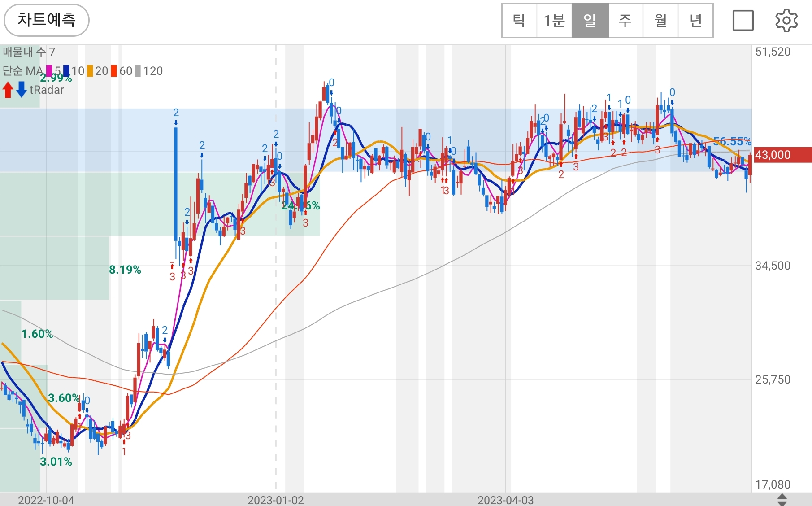Screen dimensions: 812x506
Task: Click the 1.60% volume profile label
Action: [37, 334]
